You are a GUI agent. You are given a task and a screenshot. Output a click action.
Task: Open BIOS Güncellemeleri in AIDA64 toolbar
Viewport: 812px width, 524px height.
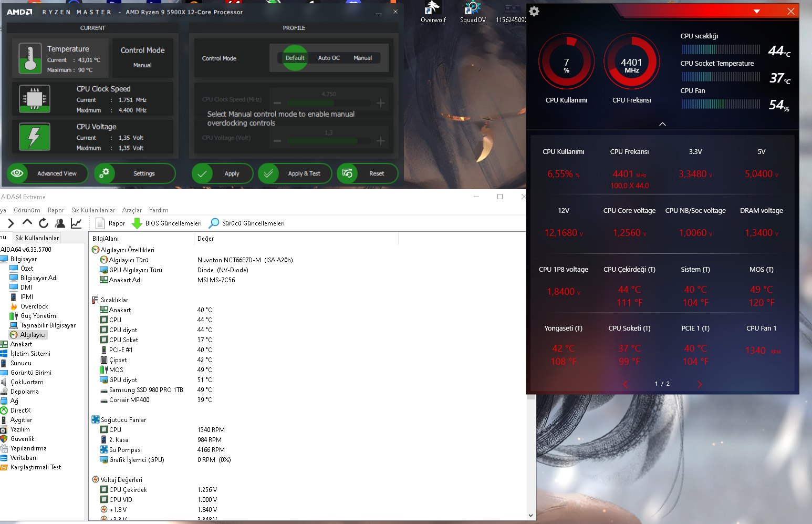(167, 223)
